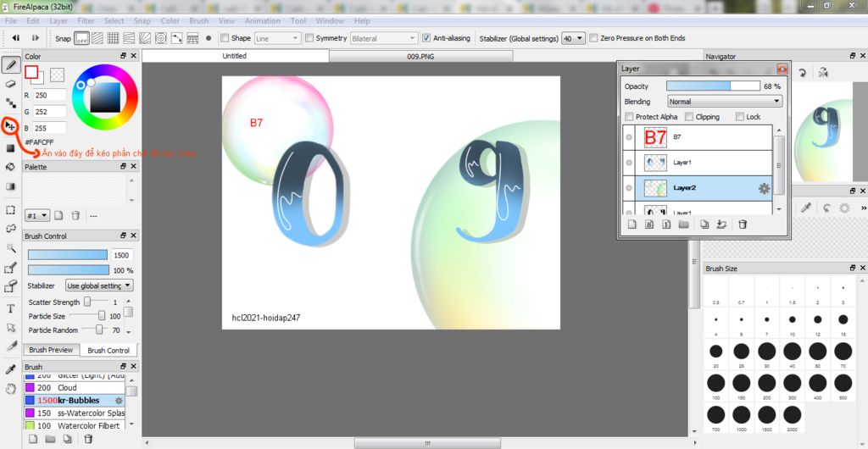Adjust the layer Opacity slider
The image size is (868, 449).
713,86
